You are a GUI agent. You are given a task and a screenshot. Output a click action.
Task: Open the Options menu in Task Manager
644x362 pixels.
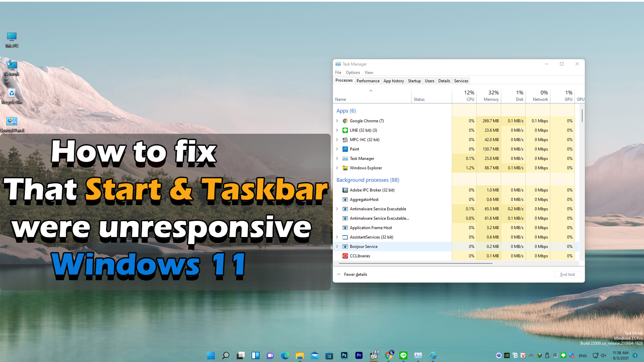click(x=353, y=72)
